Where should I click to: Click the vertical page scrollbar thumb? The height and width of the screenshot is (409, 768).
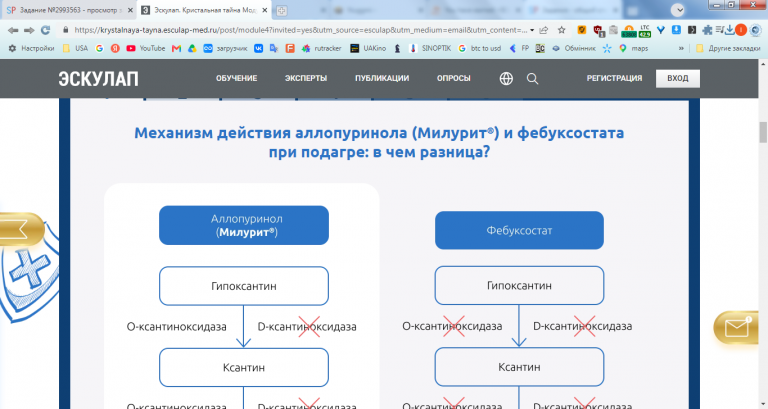coord(763,132)
